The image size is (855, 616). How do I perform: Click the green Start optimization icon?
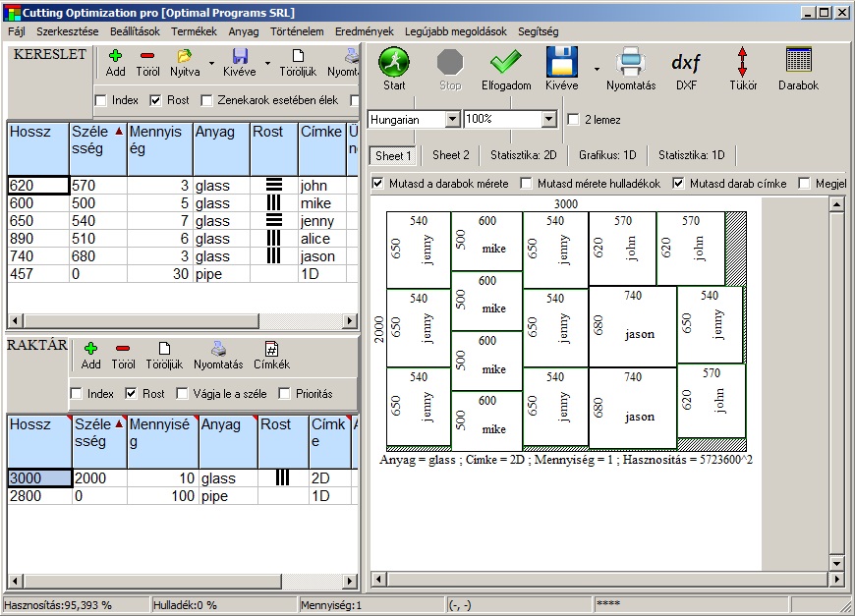click(x=394, y=63)
